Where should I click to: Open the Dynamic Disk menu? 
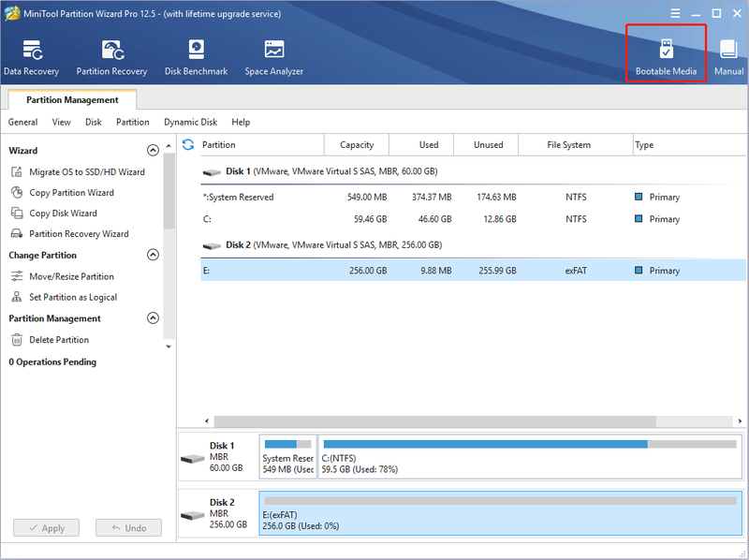pyautogui.click(x=191, y=123)
